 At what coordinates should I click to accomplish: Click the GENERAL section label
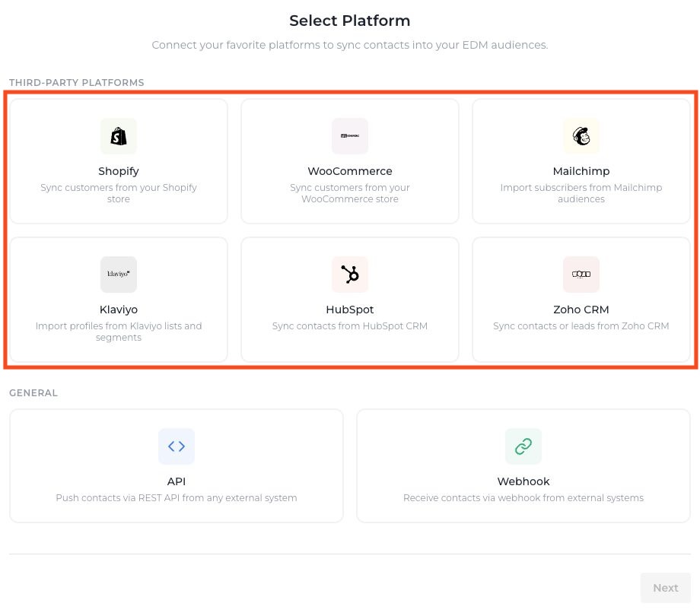(x=33, y=393)
